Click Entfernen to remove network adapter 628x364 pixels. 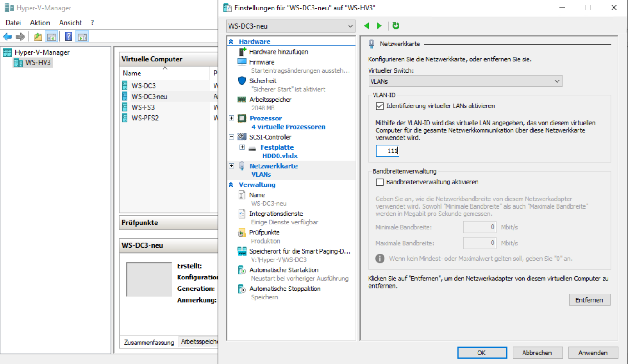pyautogui.click(x=589, y=300)
